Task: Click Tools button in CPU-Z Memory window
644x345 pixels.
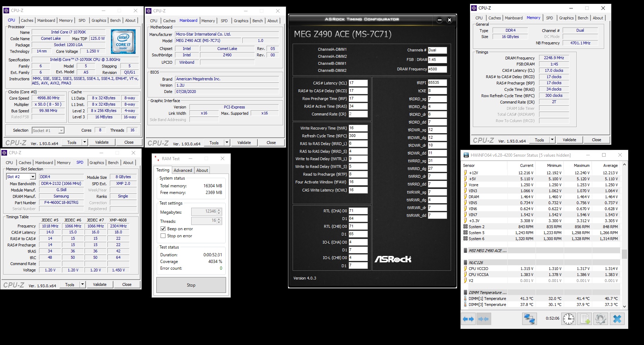Action: pos(539,140)
